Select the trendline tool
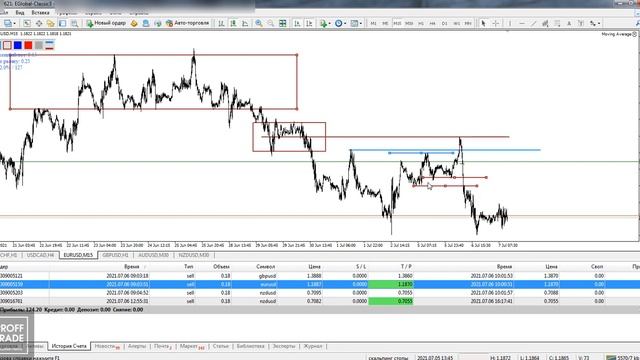640x360 pixels. click(x=533, y=23)
